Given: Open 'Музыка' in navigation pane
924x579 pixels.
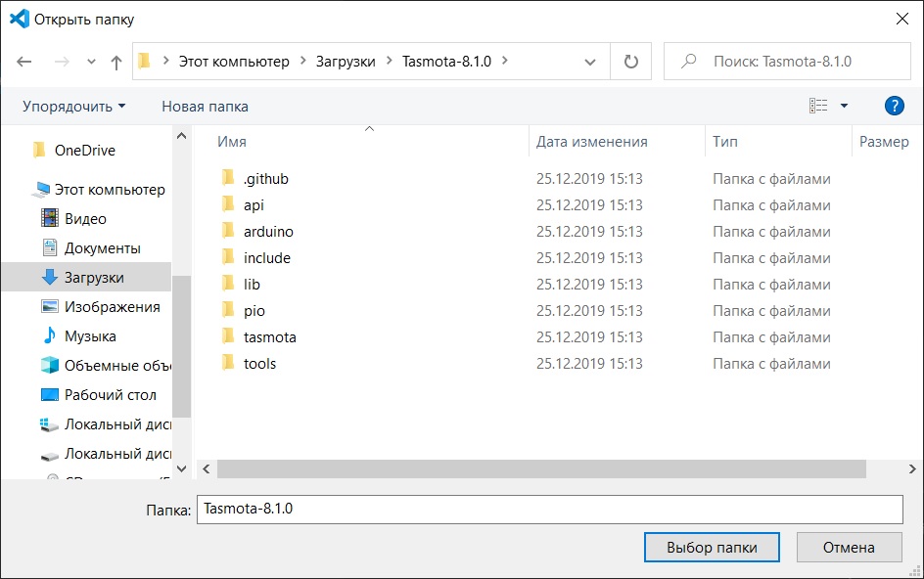Looking at the screenshot, I should pyautogui.click(x=90, y=336).
